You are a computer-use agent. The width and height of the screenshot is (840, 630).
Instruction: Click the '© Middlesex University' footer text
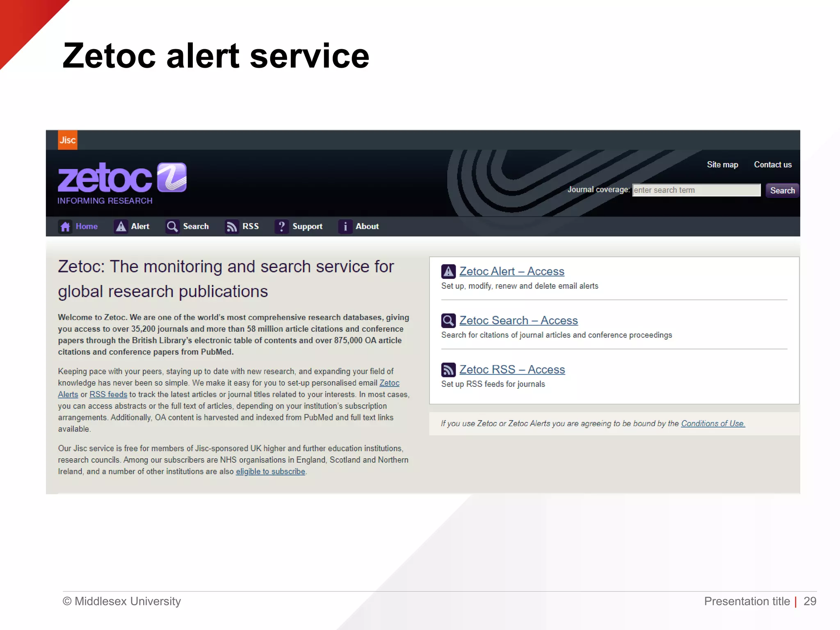tap(122, 601)
